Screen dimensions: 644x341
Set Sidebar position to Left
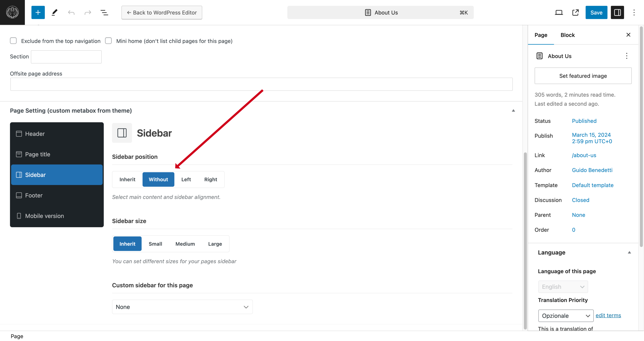[186, 179]
